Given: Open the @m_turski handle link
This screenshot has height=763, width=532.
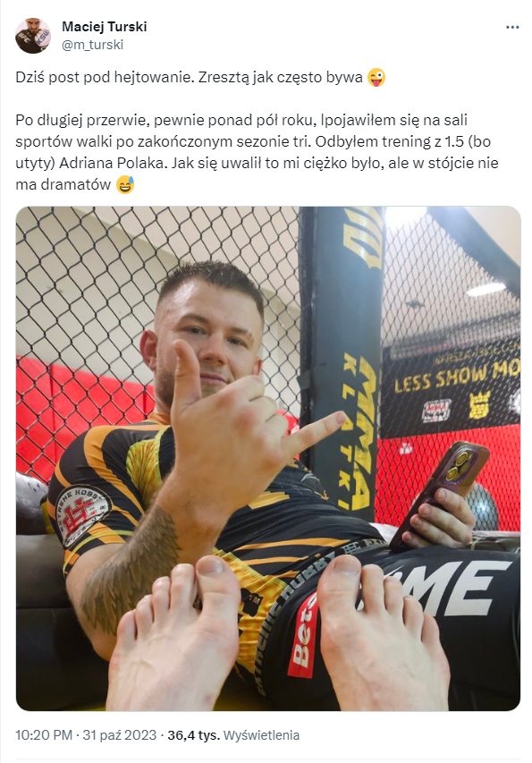Looking at the screenshot, I should [x=92, y=45].
